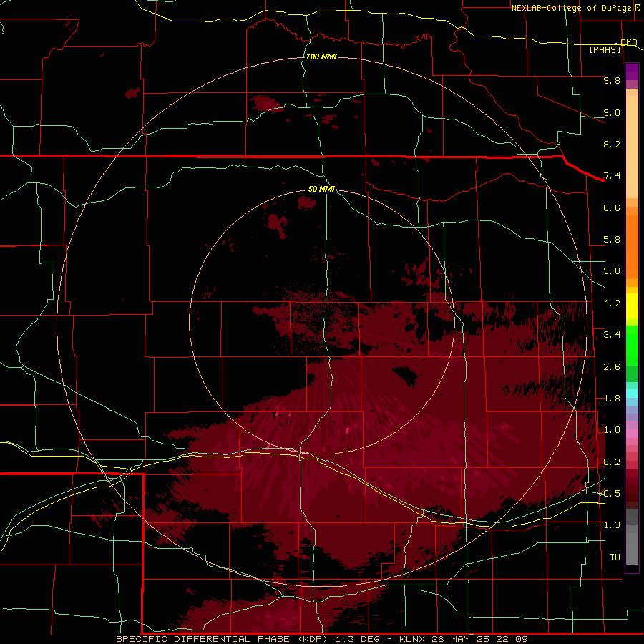This screenshot has width=644, height=644.
Task: Click the 28 MAY 25 22:09 timestamp
Action: (479, 639)
